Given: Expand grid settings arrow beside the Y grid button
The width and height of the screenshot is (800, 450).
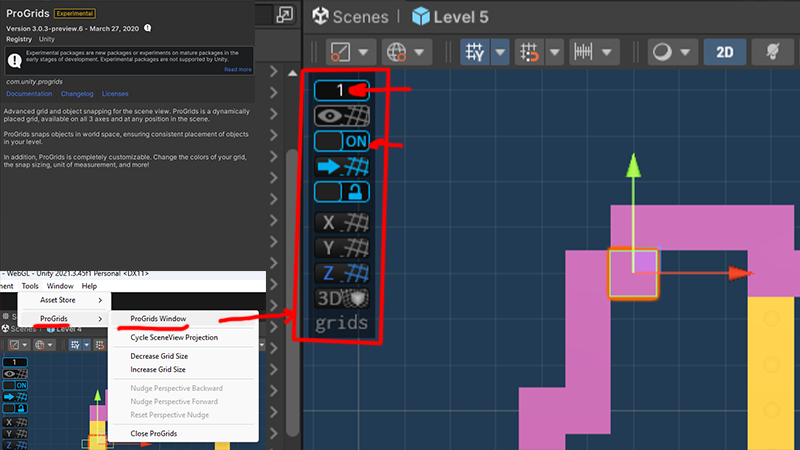Looking at the screenshot, I should [x=500, y=52].
